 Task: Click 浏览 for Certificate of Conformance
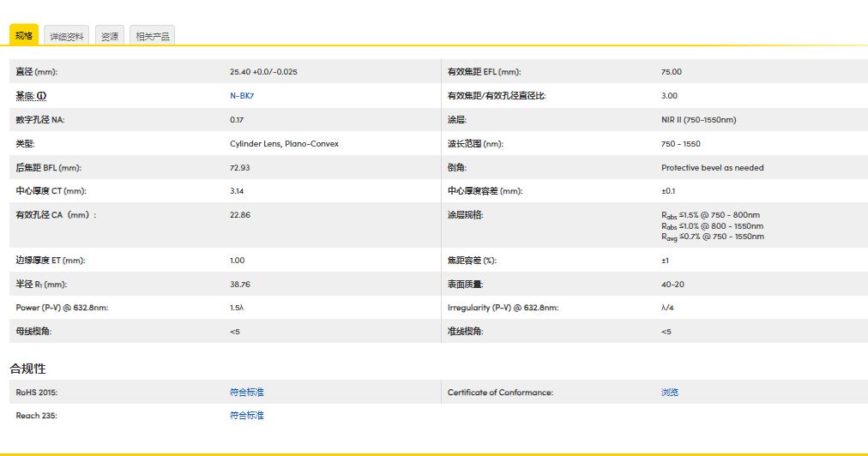tap(670, 392)
